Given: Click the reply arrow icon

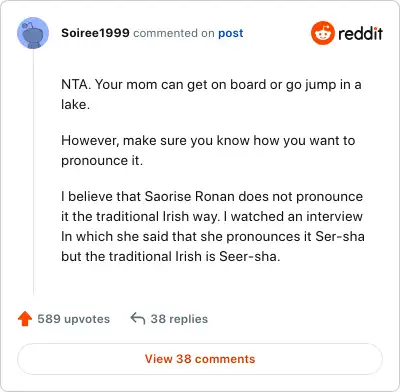Looking at the screenshot, I should click(x=138, y=318).
